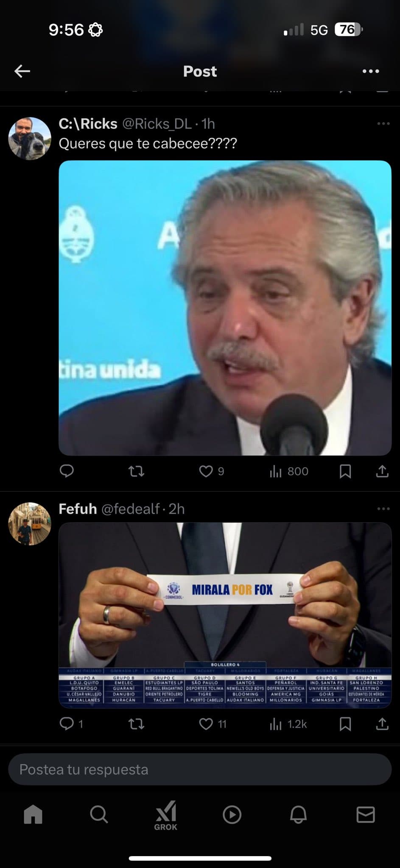Image resolution: width=400 pixels, height=868 pixels.
Task: Bookmark the C:\Ricks post
Action: click(345, 471)
